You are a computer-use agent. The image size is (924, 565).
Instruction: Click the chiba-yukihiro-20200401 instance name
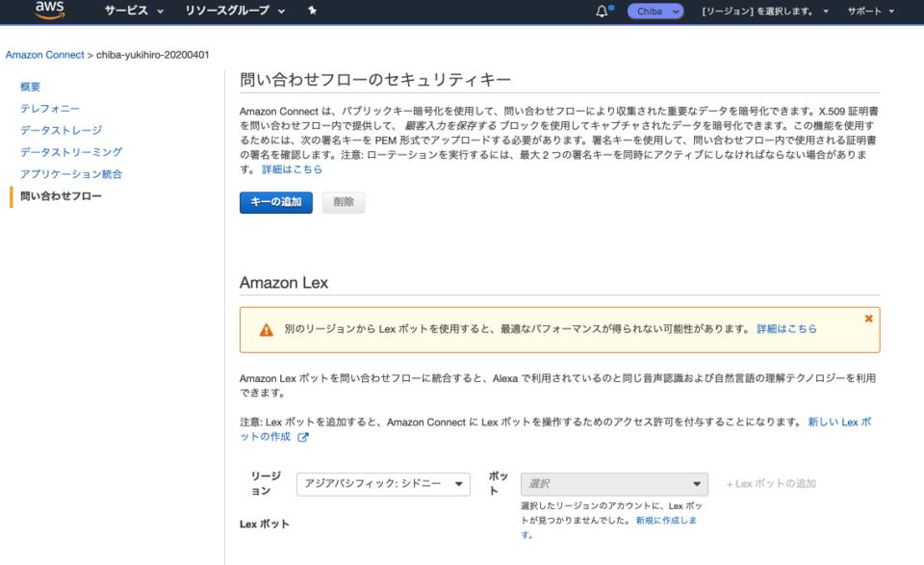coord(153,55)
